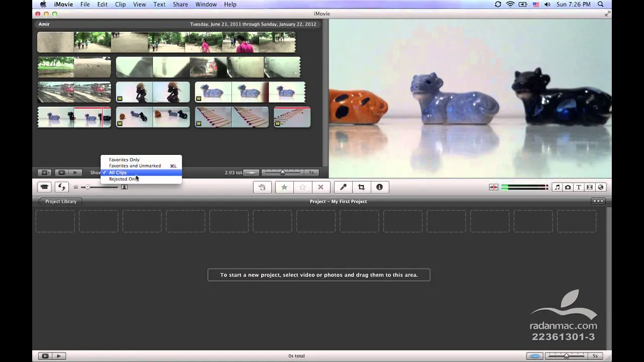Select All Clips in Show popup

[x=141, y=172]
